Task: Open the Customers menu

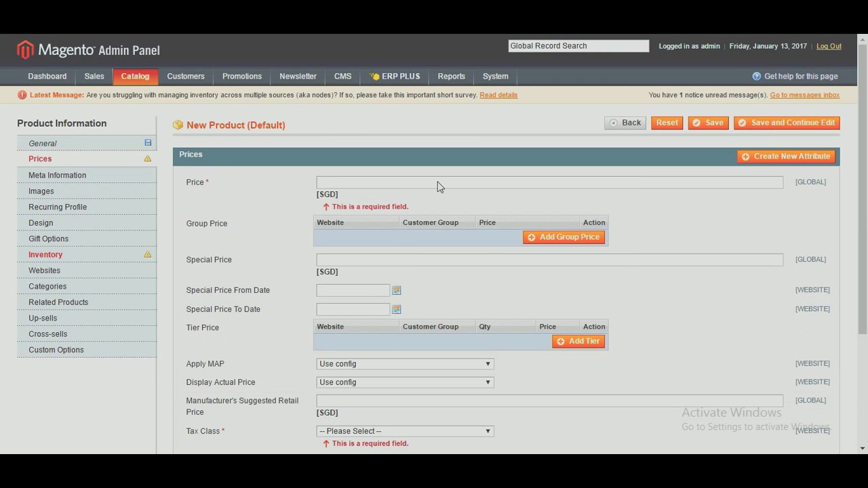Action: [186, 77]
